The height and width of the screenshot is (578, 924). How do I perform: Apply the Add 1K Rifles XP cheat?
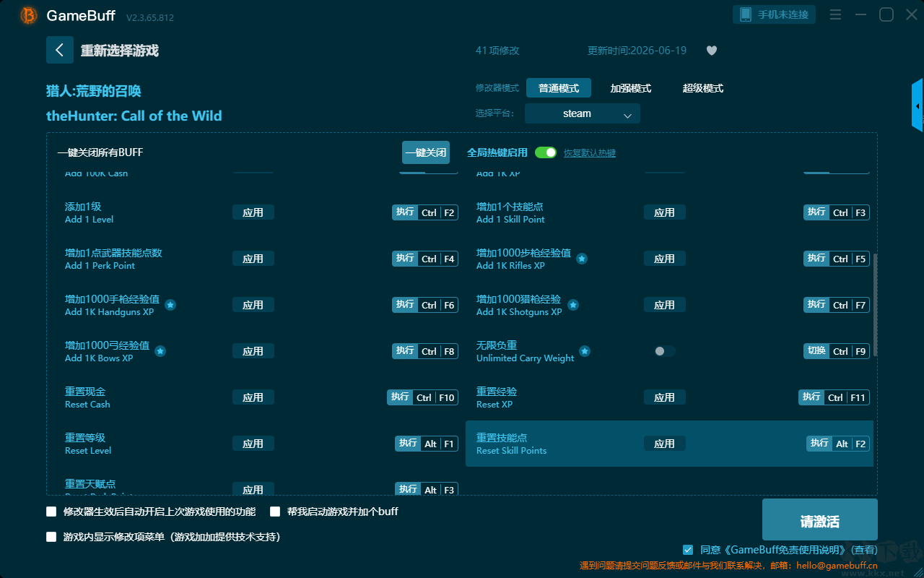point(665,259)
